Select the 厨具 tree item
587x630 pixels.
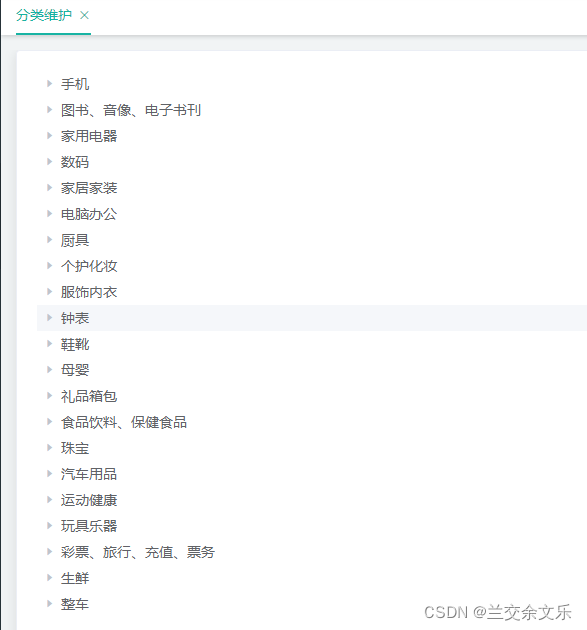75,240
